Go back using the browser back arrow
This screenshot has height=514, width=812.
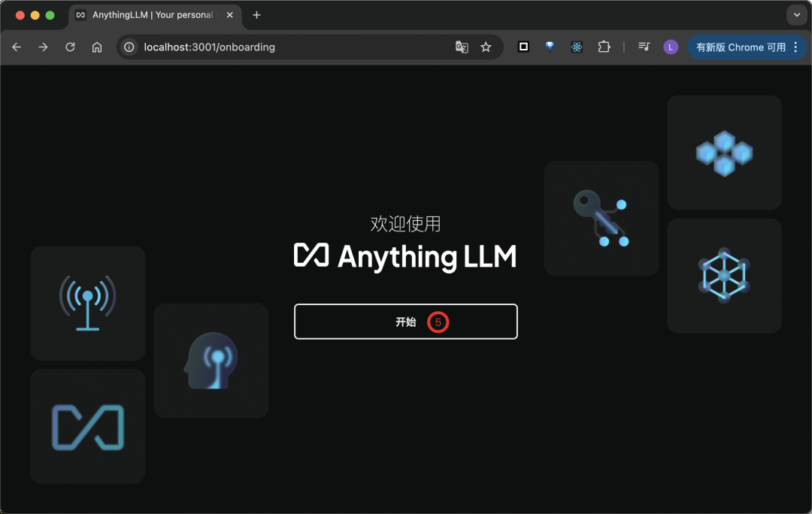click(17, 47)
